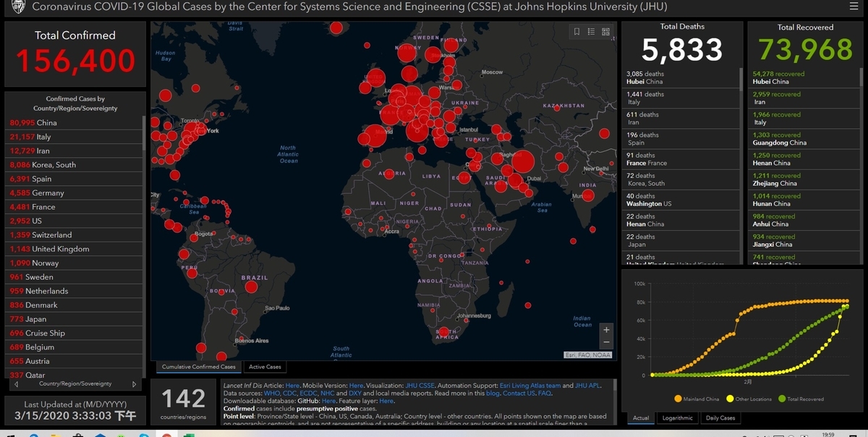868x437 pixels.
Task: Toggle the Total Recovered legend marker
Action: pyautogui.click(x=781, y=399)
